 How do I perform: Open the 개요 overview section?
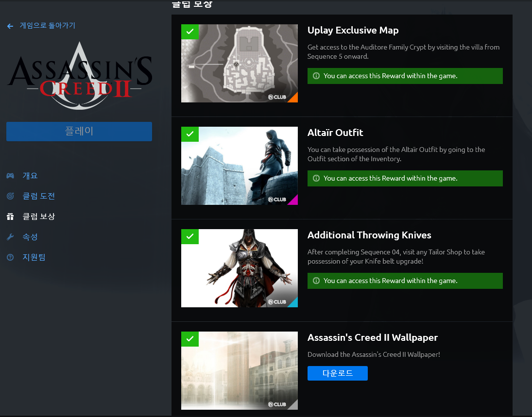click(x=30, y=176)
